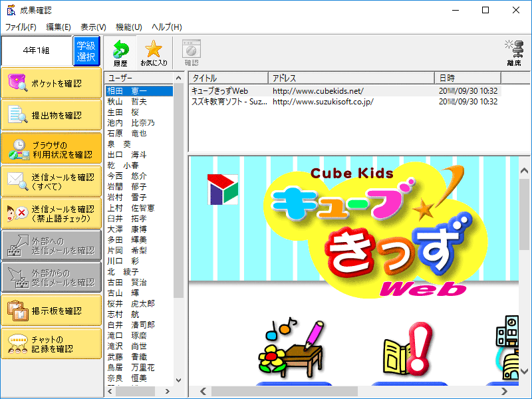Open 提出物を確認 submissions check

point(51,115)
